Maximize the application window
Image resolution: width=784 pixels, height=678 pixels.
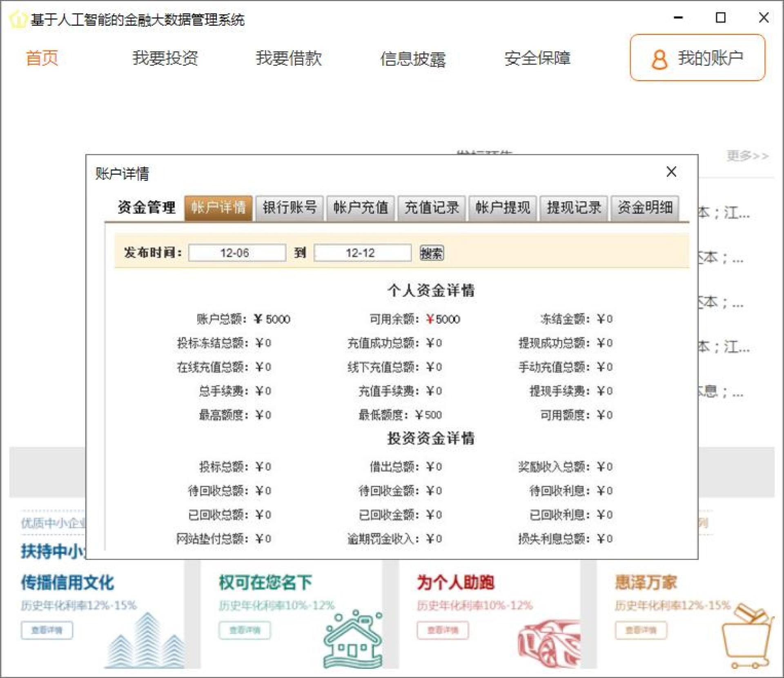coord(721,18)
